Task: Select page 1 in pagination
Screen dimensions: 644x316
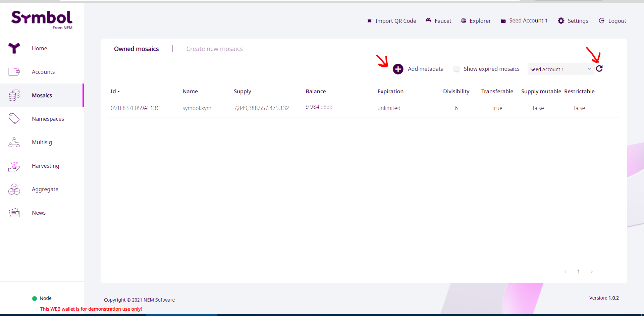Action: (579, 272)
